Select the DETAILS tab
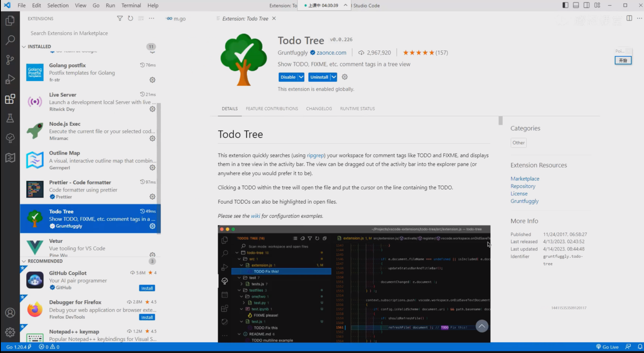 click(230, 108)
